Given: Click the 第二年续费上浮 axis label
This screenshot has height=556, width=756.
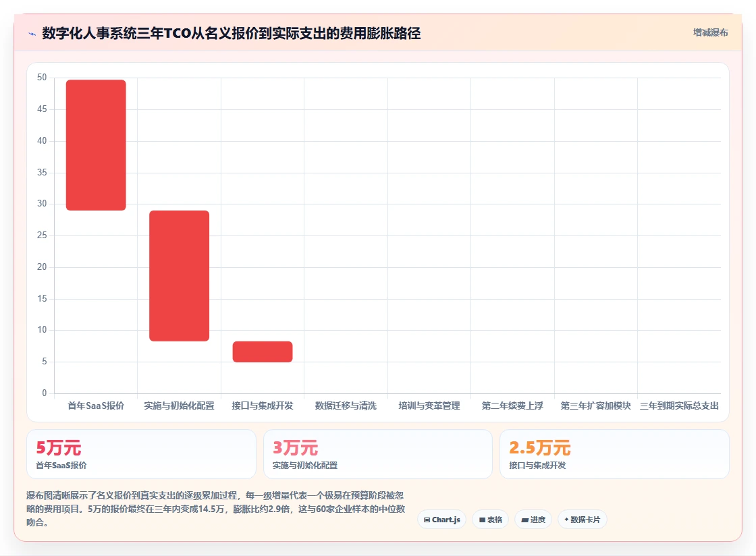Looking at the screenshot, I should point(512,406).
